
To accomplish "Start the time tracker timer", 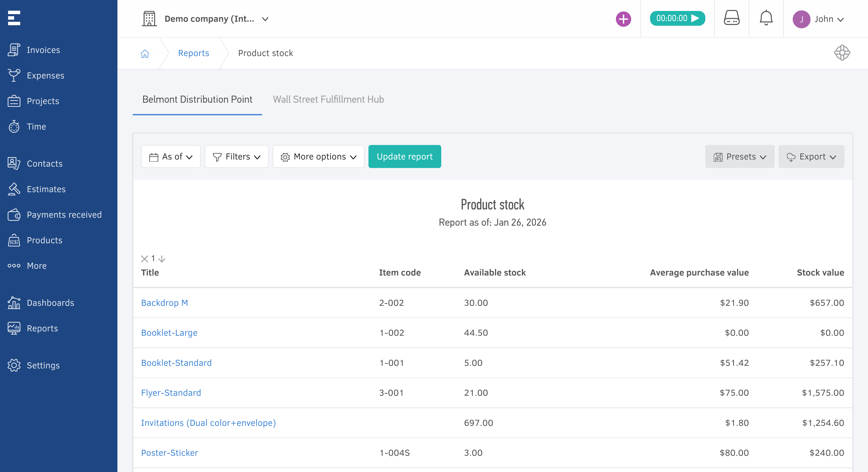I will pos(677,18).
